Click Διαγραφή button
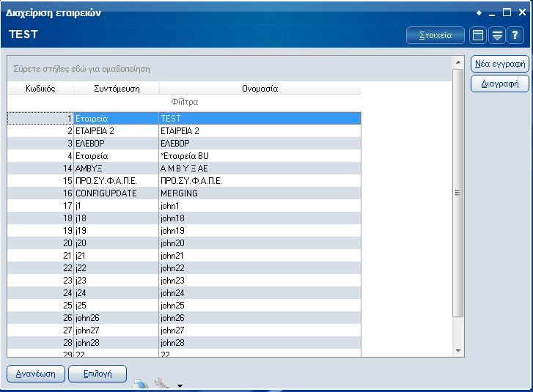The width and height of the screenshot is (533, 392). tap(500, 84)
